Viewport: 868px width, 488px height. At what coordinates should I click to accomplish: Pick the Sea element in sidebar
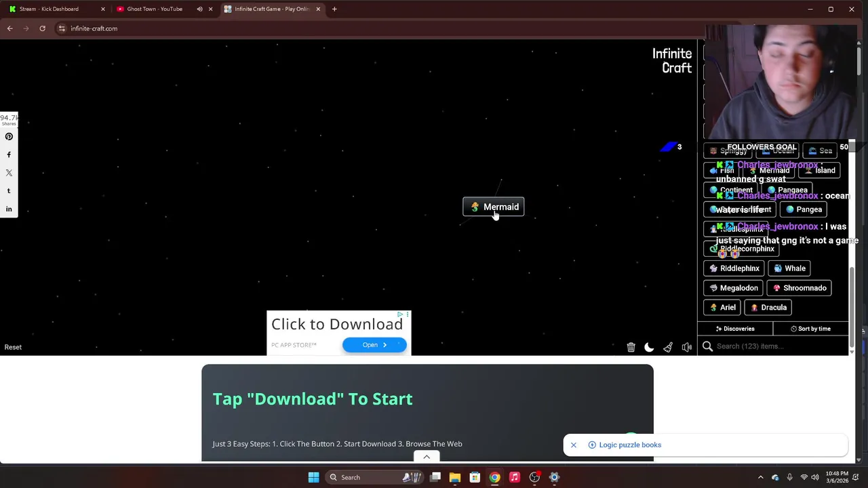point(820,151)
